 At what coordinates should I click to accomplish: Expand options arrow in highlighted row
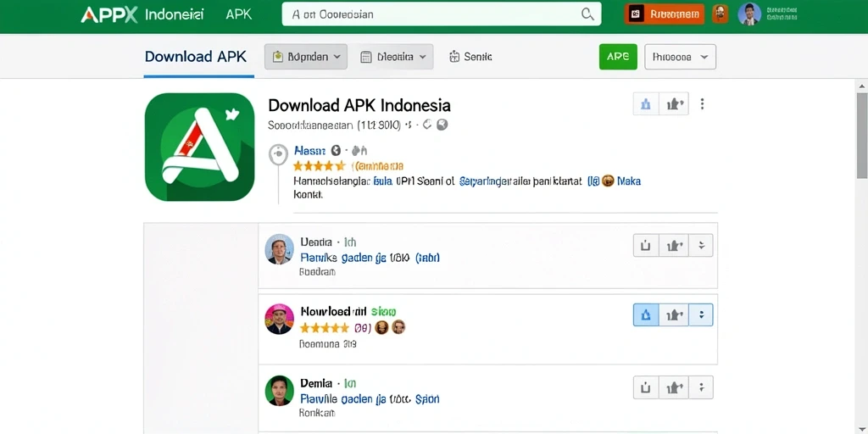(701, 315)
